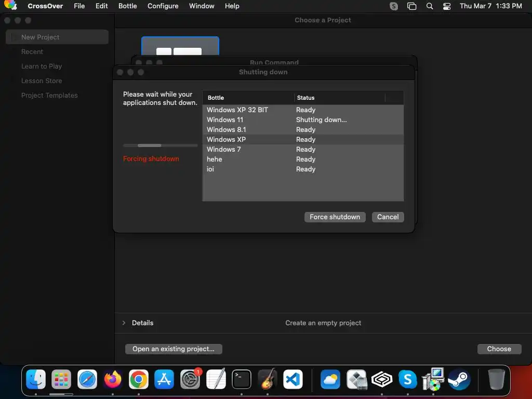Open Google Chrome in the dock
532x399 pixels.
138,379
